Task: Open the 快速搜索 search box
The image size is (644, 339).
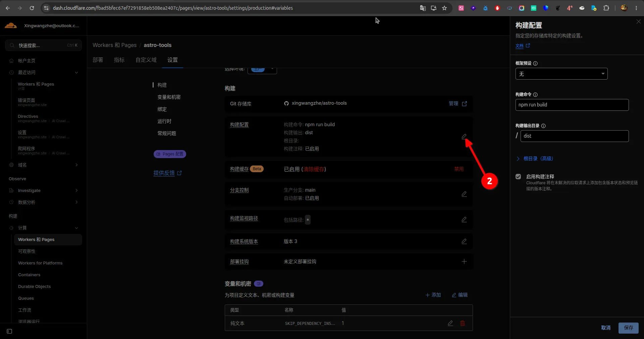Action: 44,45
